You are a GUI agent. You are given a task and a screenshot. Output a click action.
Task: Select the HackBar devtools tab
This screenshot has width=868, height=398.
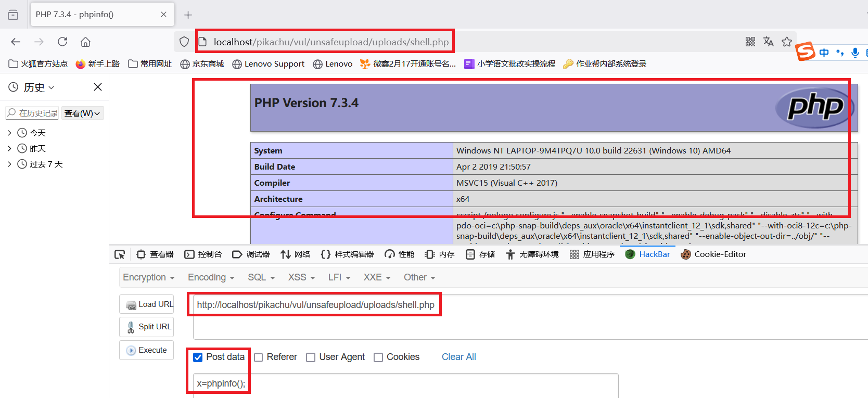pos(647,254)
